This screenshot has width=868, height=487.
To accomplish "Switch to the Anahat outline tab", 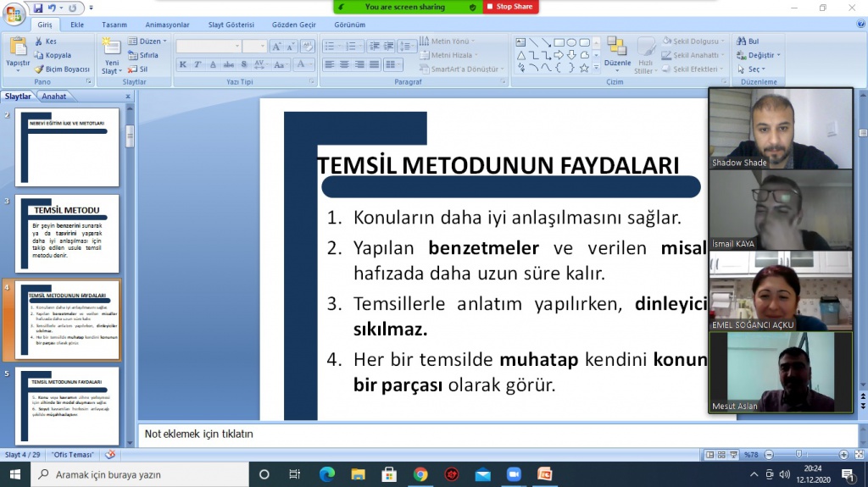I will pos(54,97).
